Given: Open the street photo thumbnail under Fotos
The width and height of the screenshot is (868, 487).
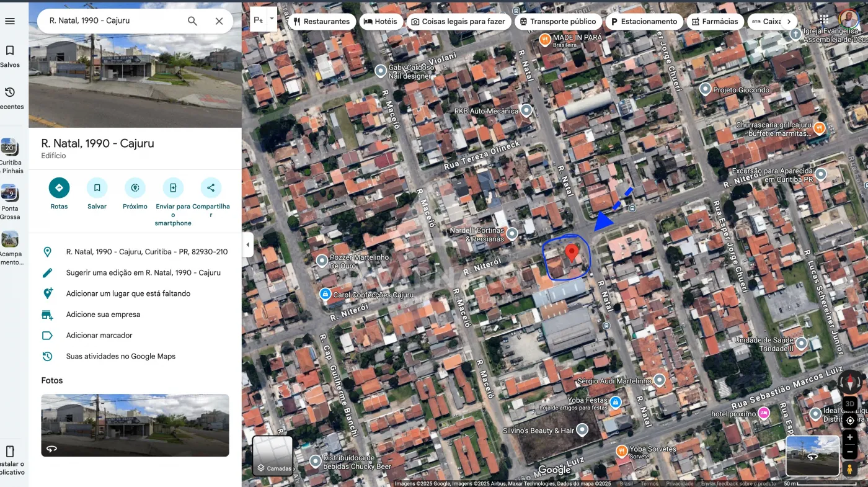Looking at the screenshot, I should (x=135, y=425).
